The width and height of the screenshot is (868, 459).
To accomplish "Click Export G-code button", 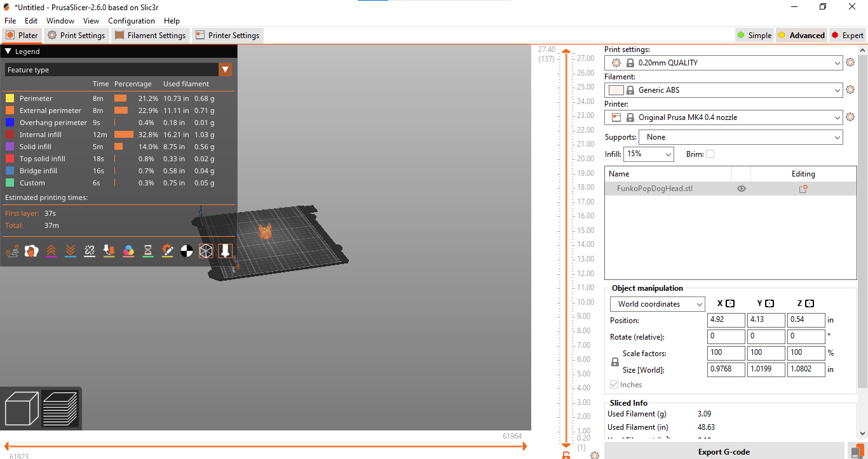I will pyautogui.click(x=724, y=451).
